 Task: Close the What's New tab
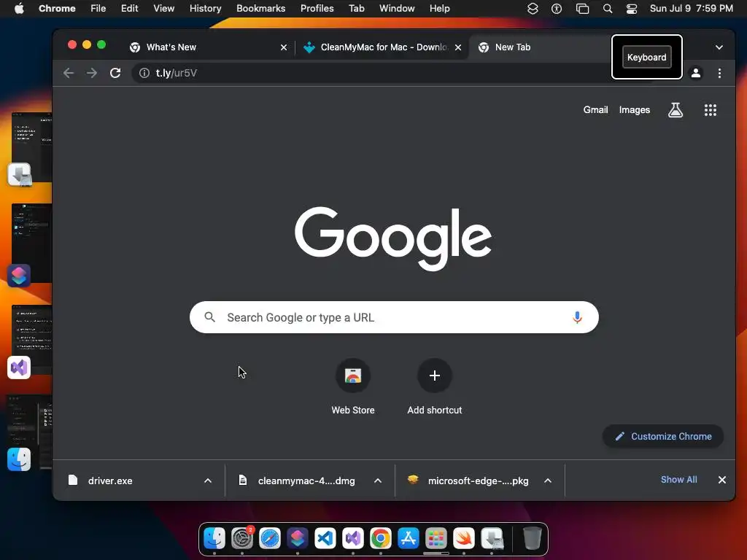click(x=284, y=47)
